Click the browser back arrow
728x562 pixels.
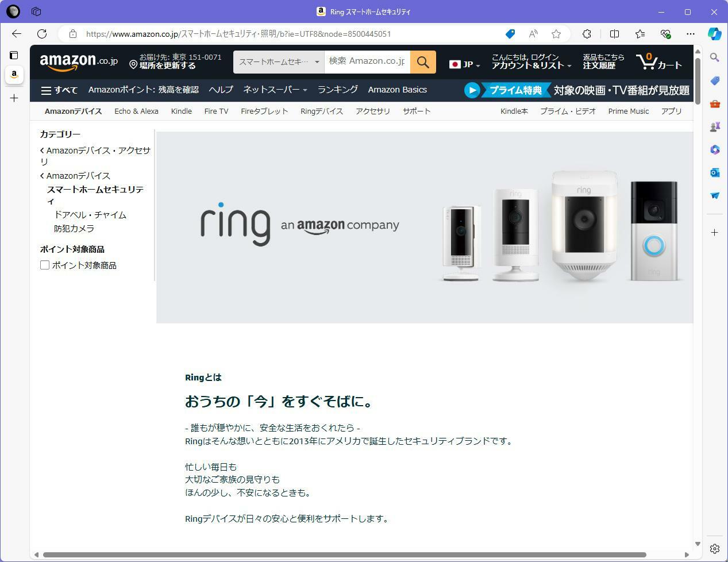point(16,34)
